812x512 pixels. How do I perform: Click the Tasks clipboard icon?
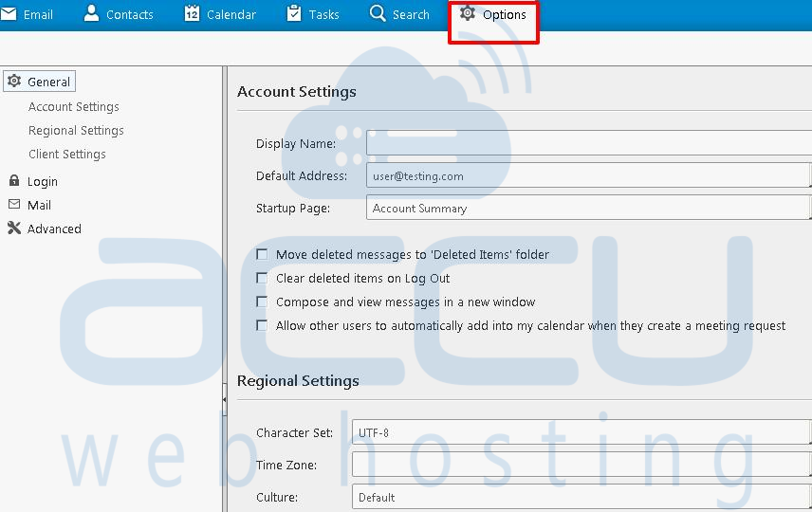tap(294, 13)
